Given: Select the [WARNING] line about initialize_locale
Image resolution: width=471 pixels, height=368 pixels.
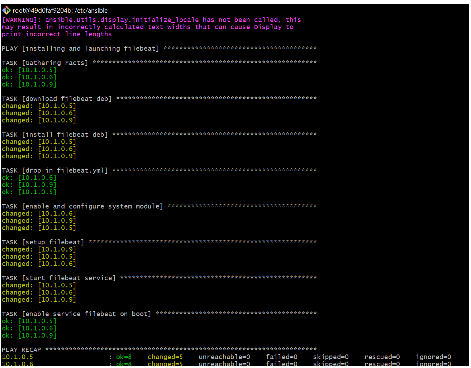Looking at the screenshot, I should [x=151, y=20].
